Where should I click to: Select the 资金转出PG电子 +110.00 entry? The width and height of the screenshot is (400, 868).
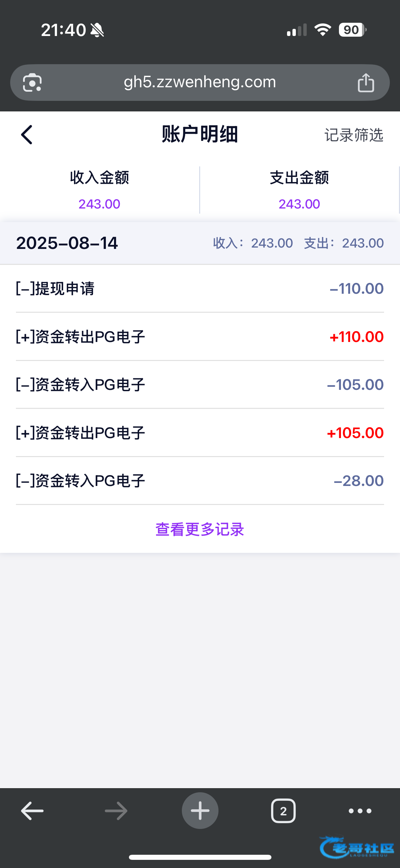point(200,337)
